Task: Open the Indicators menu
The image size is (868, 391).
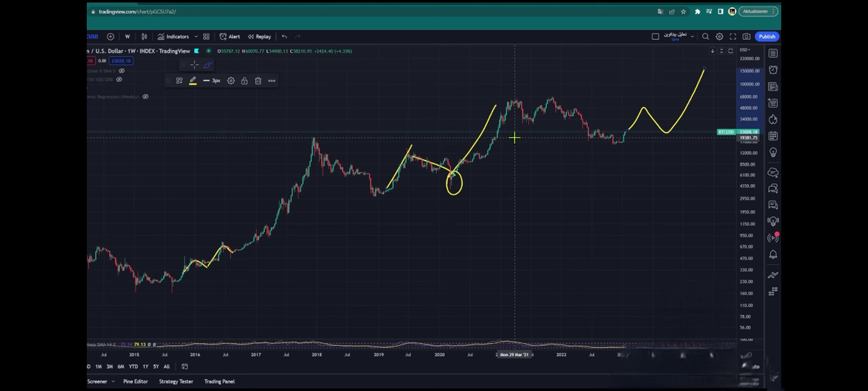Action: click(x=173, y=36)
